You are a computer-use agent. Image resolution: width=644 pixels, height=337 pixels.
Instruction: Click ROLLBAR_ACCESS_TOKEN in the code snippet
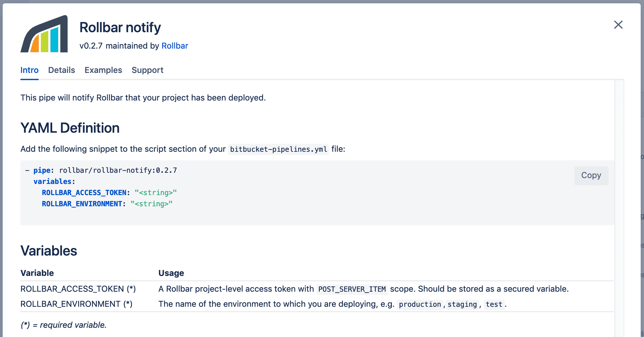[x=84, y=192]
